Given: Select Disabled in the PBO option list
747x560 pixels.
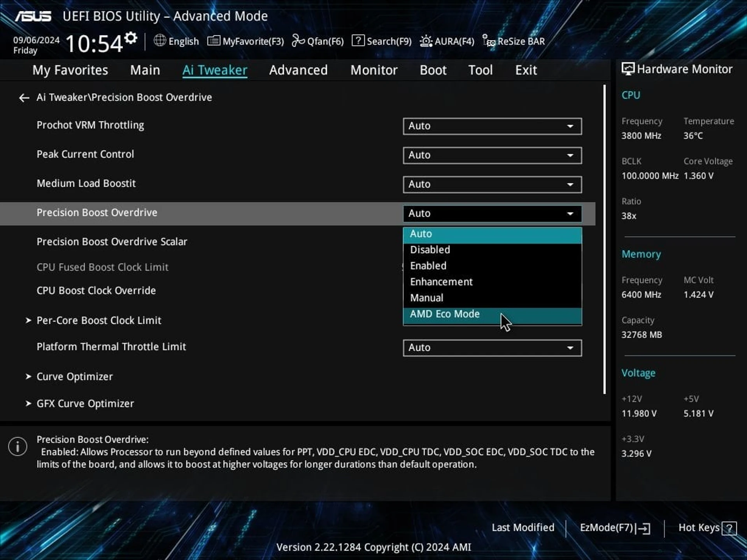Looking at the screenshot, I should coord(492,250).
